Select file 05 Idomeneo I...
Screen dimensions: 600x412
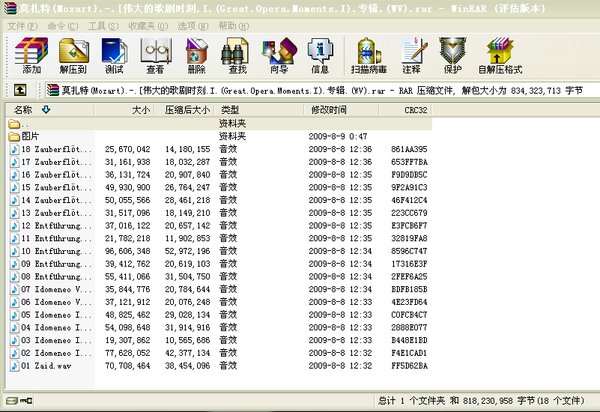click(x=57, y=315)
